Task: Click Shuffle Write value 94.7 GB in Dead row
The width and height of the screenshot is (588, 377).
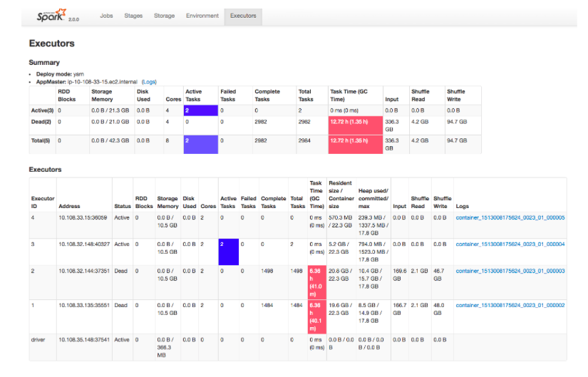Action: (x=457, y=122)
